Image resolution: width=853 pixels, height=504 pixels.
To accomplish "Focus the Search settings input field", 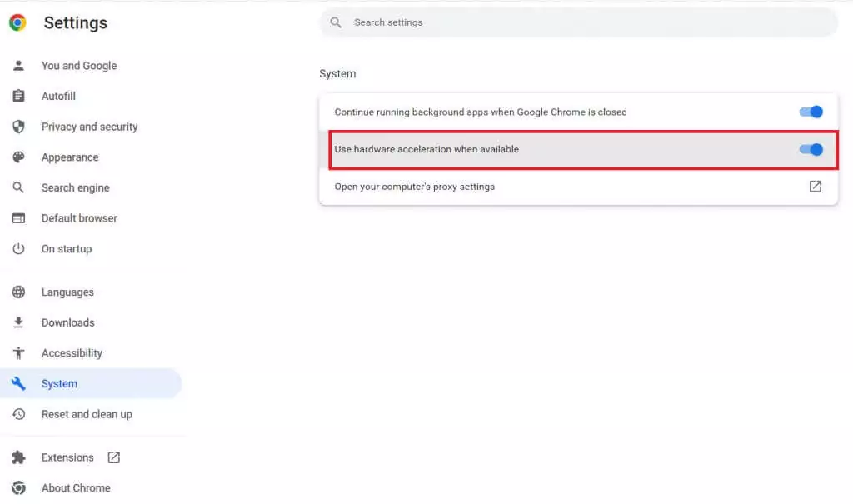I will pyautogui.click(x=583, y=22).
